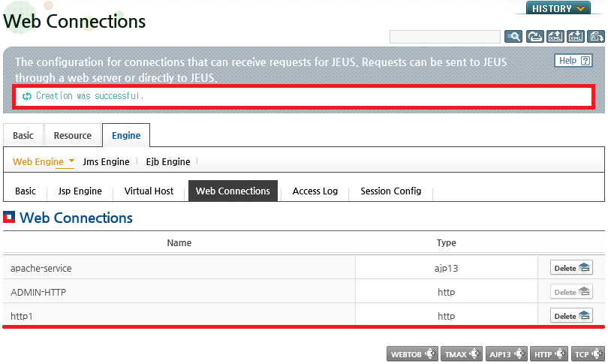Delete the http1 connection
The width and height of the screenshot is (608, 364).
(x=571, y=316)
